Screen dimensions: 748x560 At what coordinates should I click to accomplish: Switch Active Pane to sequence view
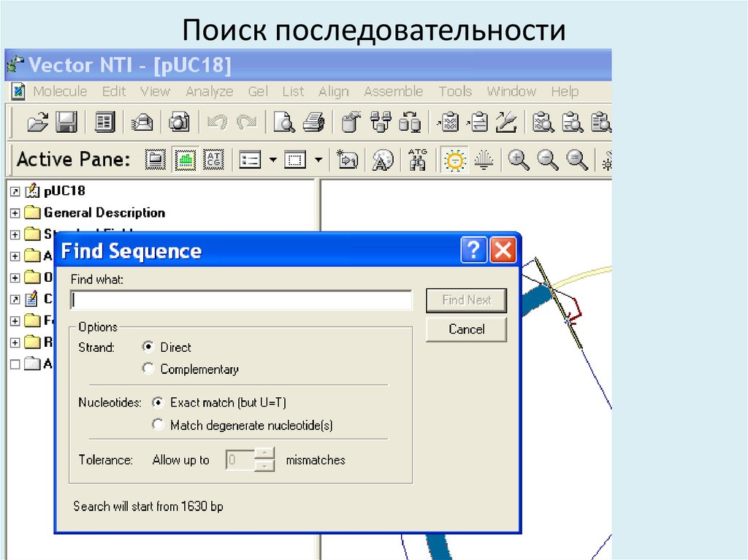tap(213, 159)
